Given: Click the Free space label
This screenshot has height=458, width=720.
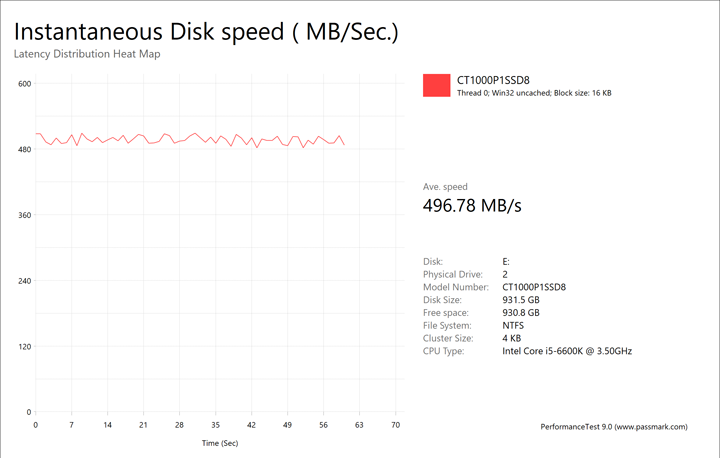Looking at the screenshot, I should pos(448,313).
